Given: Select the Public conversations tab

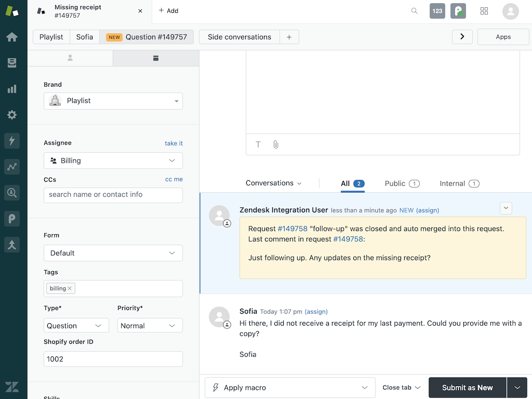Looking at the screenshot, I should [402, 183].
